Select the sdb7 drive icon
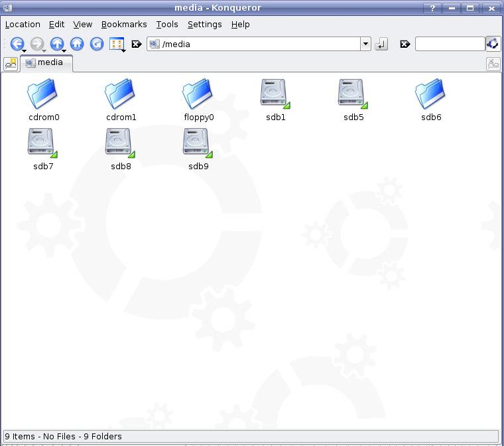Screen dimensions: 504x446 coord(42,143)
